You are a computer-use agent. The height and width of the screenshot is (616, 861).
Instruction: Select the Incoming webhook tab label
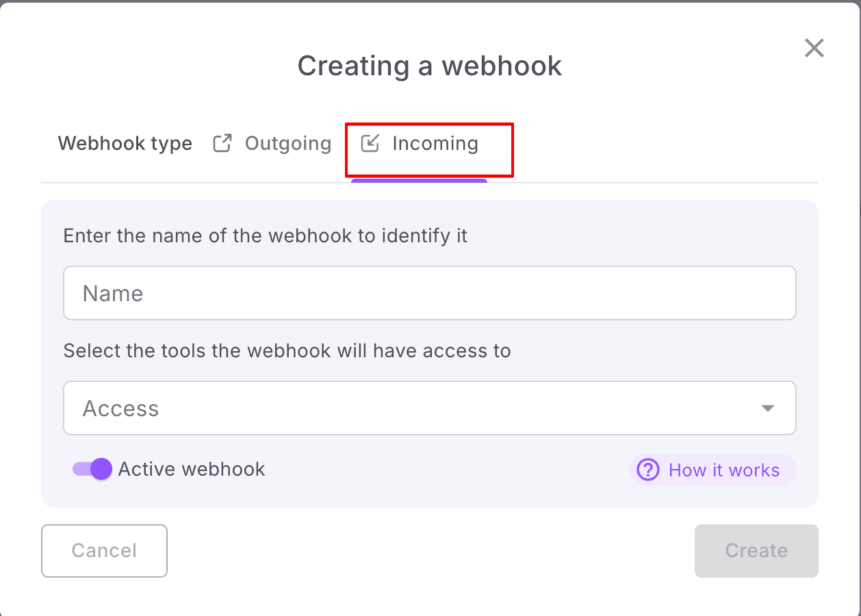435,144
